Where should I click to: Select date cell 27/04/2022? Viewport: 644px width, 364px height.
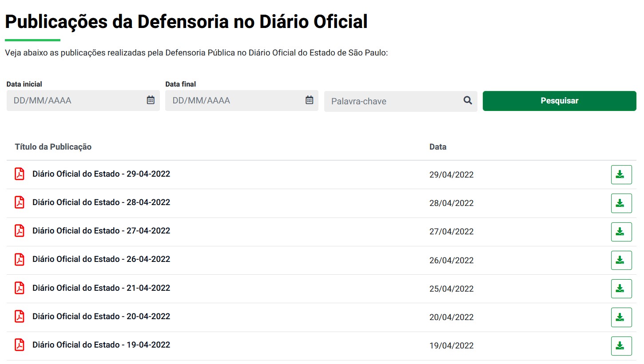pyautogui.click(x=452, y=232)
